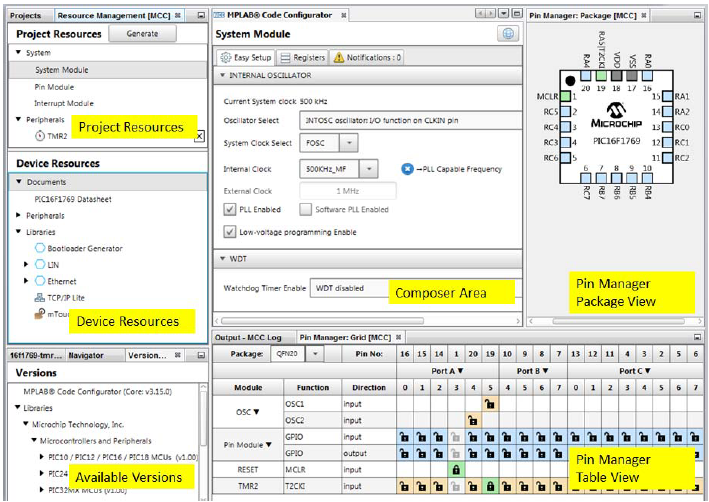Screen dimensions: 709x502
Task: Click the LIN library hexagon icon
Action: [40, 264]
